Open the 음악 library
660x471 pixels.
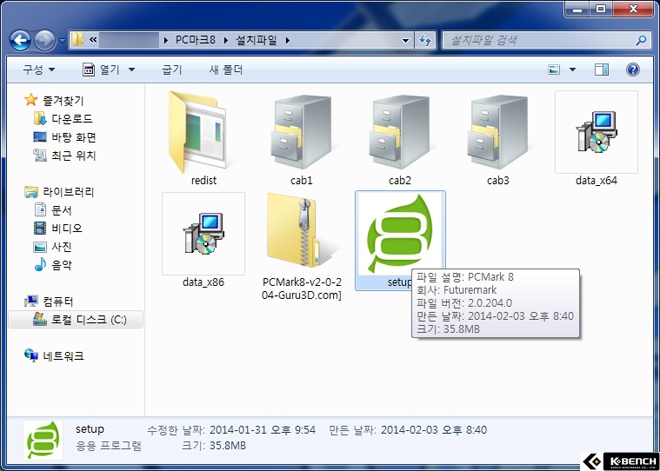[61, 265]
